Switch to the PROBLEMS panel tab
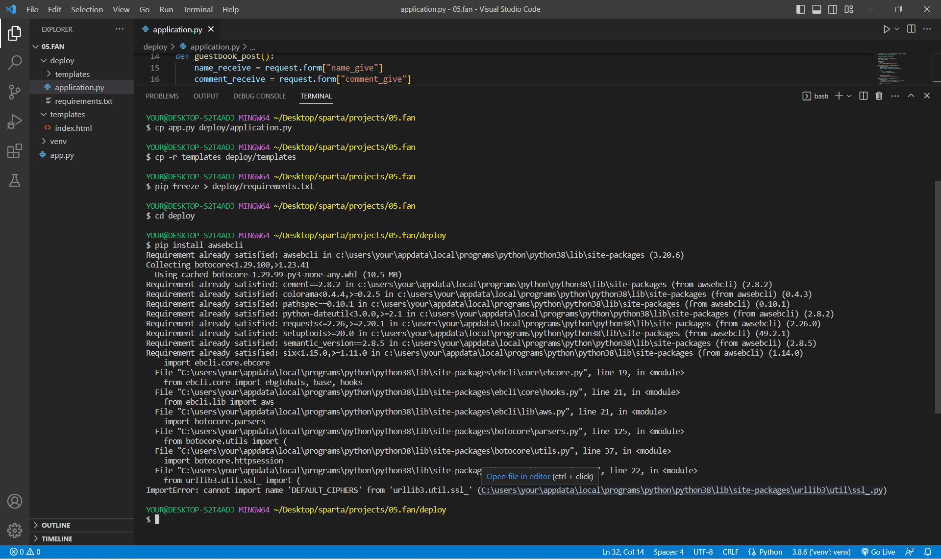Image resolution: width=941 pixels, height=560 pixels. pyautogui.click(x=162, y=96)
